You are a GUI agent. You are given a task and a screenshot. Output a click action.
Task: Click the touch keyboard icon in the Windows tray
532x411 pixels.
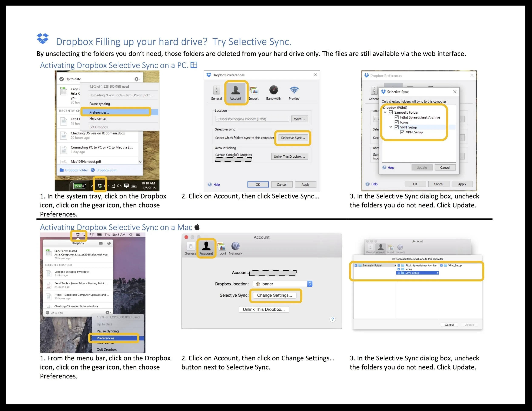(x=134, y=186)
